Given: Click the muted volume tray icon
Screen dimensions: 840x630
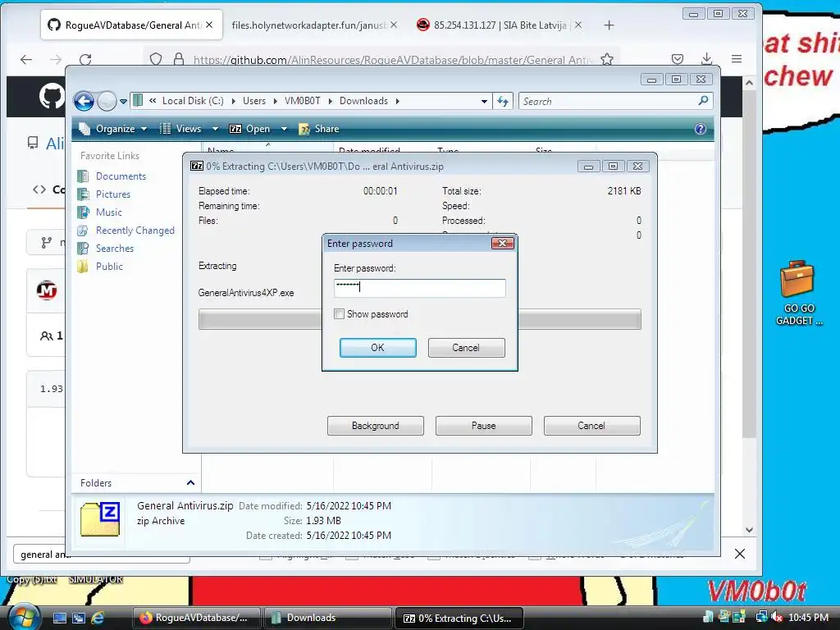Looking at the screenshot, I should point(777,617).
